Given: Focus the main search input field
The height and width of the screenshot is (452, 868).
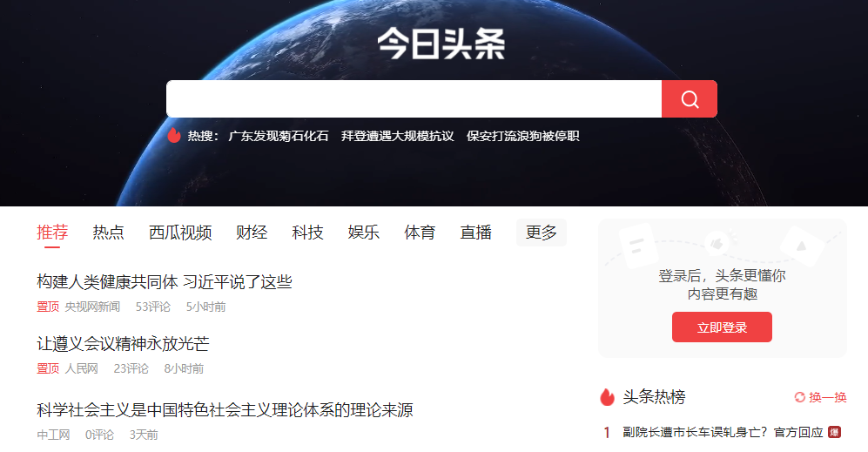Looking at the screenshot, I should (x=414, y=99).
